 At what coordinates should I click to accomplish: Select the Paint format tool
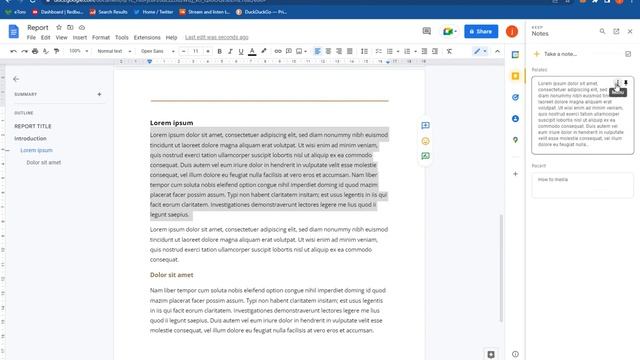pyautogui.click(x=56, y=51)
